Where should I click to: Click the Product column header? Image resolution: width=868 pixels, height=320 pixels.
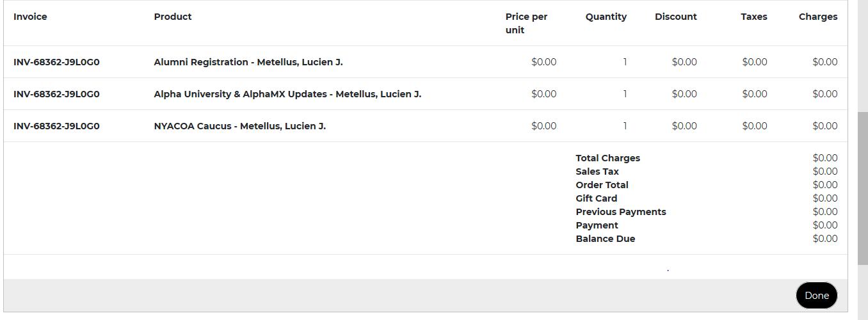click(x=173, y=17)
